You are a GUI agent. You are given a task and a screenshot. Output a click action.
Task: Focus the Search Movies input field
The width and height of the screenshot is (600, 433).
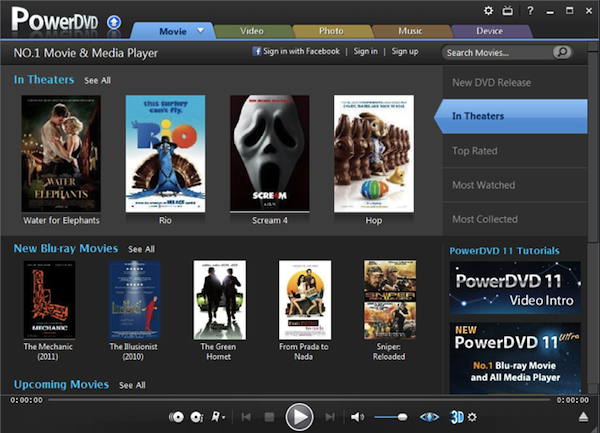pyautogui.click(x=497, y=52)
